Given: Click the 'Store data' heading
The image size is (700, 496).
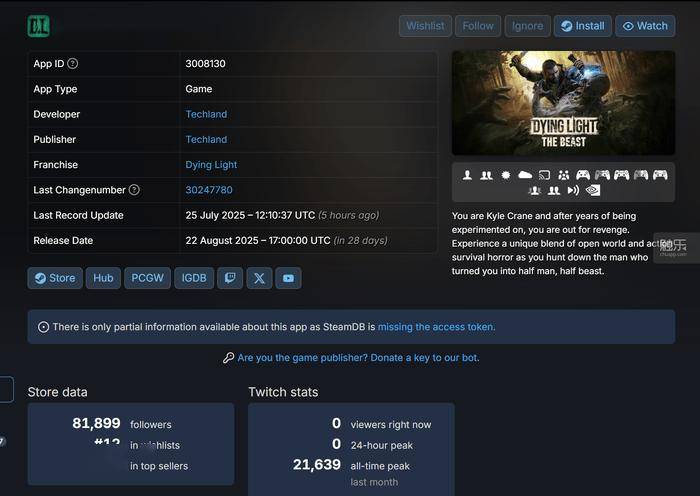Looking at the screenshot, I should 58,392.
